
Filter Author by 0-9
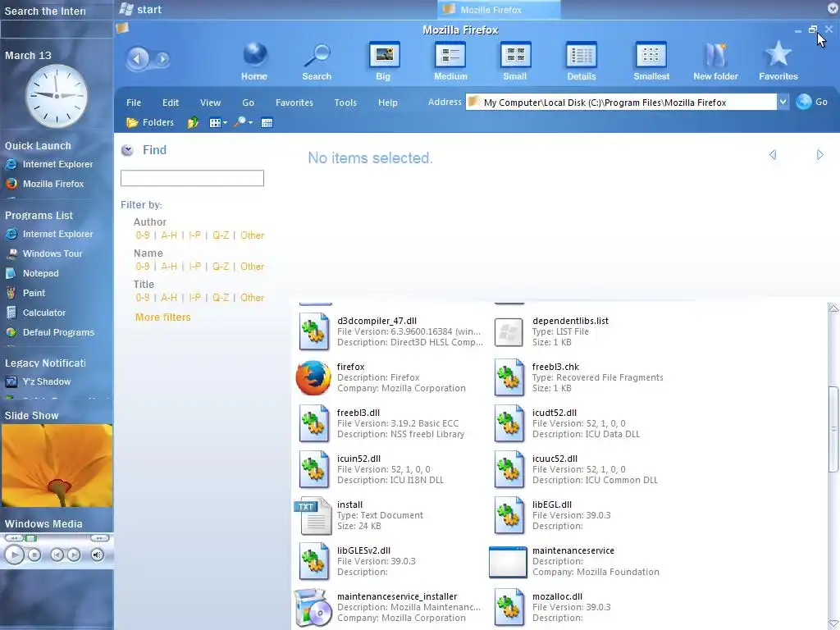(x=143, y=235)
